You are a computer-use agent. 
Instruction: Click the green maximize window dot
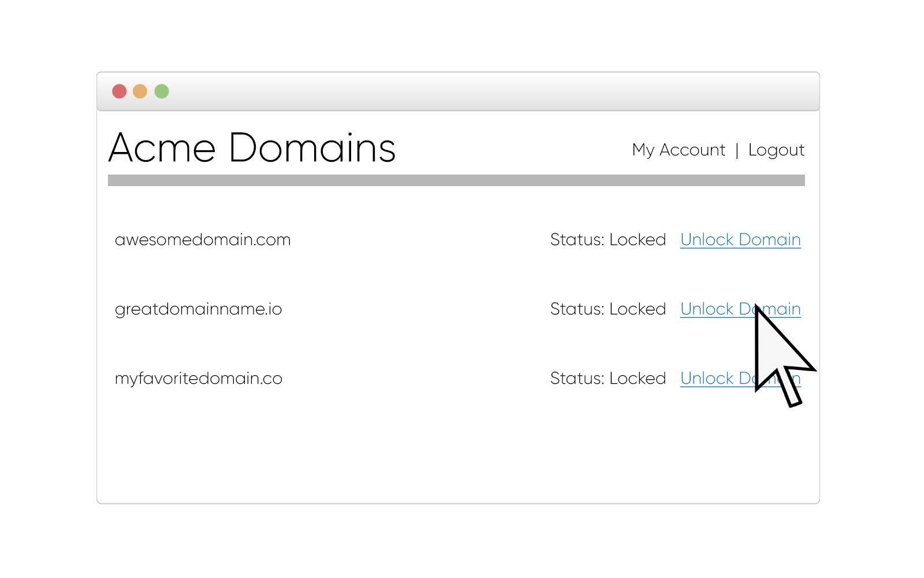pos(162,91)
